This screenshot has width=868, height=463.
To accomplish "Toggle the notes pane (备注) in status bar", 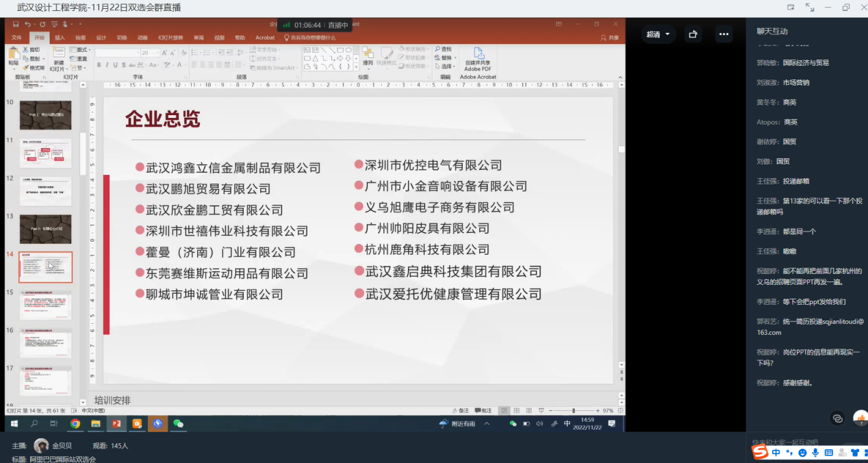I will (x=461, y=410).
